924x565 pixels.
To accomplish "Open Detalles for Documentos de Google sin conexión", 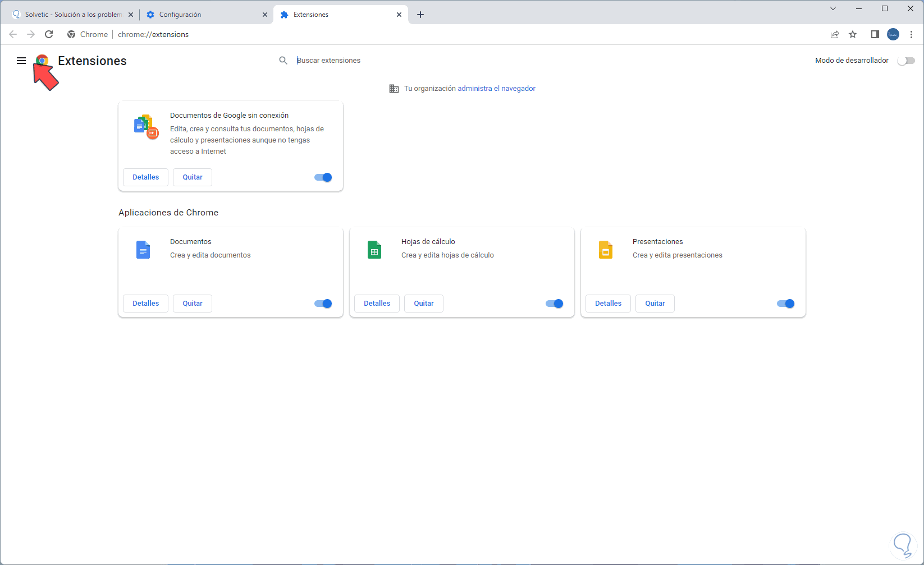I will click(146, 177).
